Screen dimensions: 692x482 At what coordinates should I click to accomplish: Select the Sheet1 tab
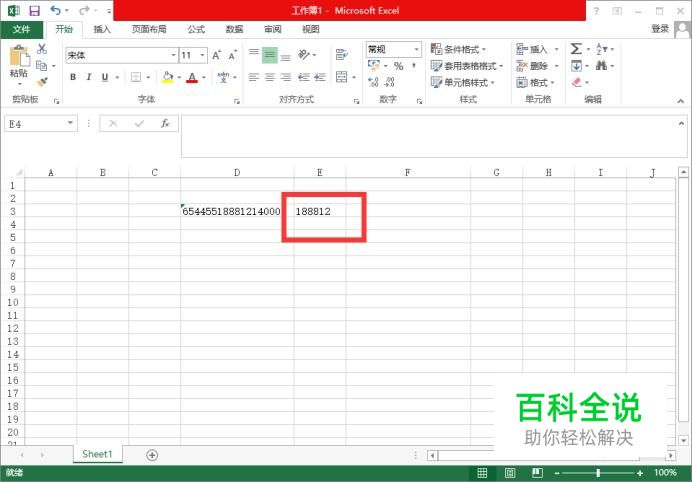(x=98, y=454)
